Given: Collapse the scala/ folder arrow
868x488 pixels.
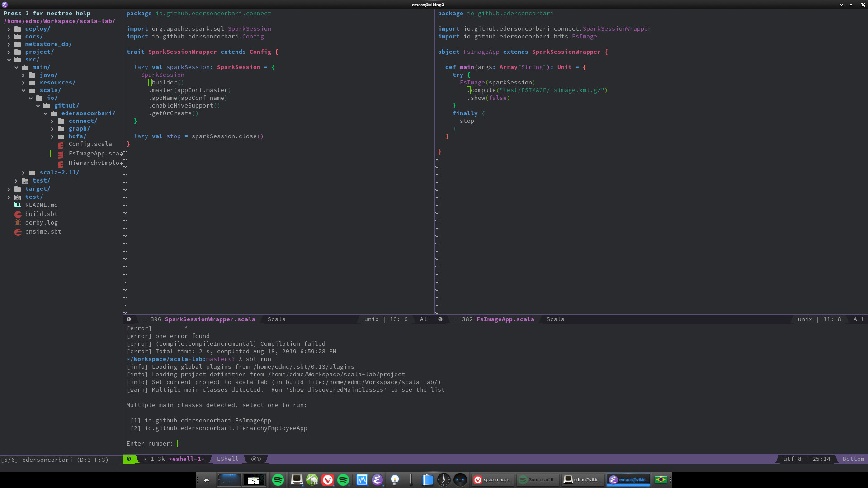Looking at the screenshot, I should (24, 90).
